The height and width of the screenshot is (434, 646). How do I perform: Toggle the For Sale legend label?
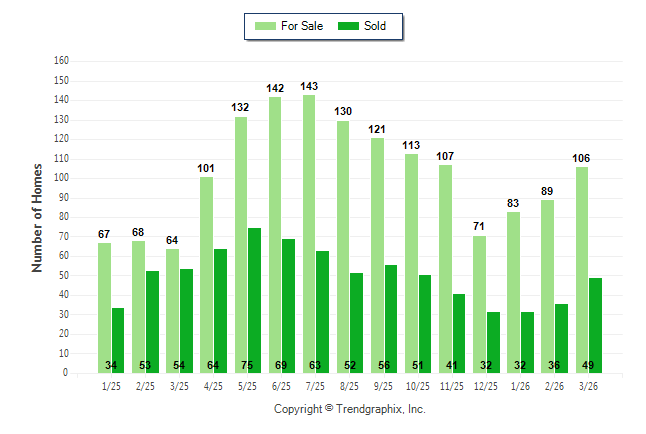click(x=304, y=26)
